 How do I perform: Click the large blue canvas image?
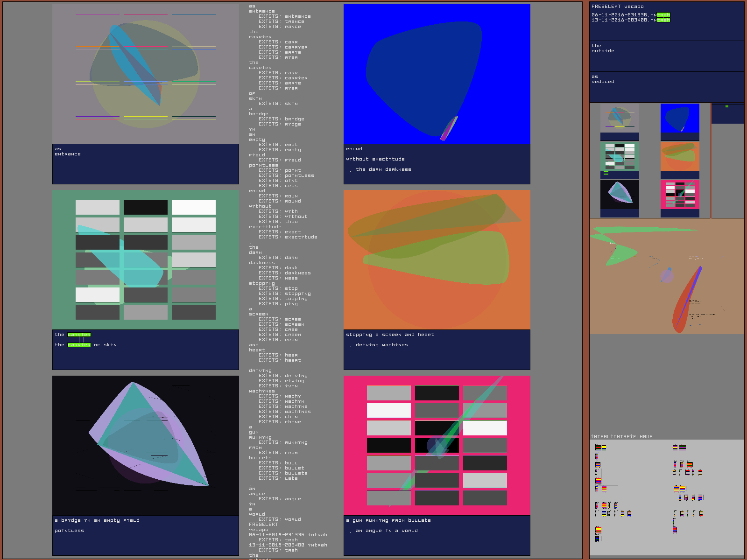437,74
